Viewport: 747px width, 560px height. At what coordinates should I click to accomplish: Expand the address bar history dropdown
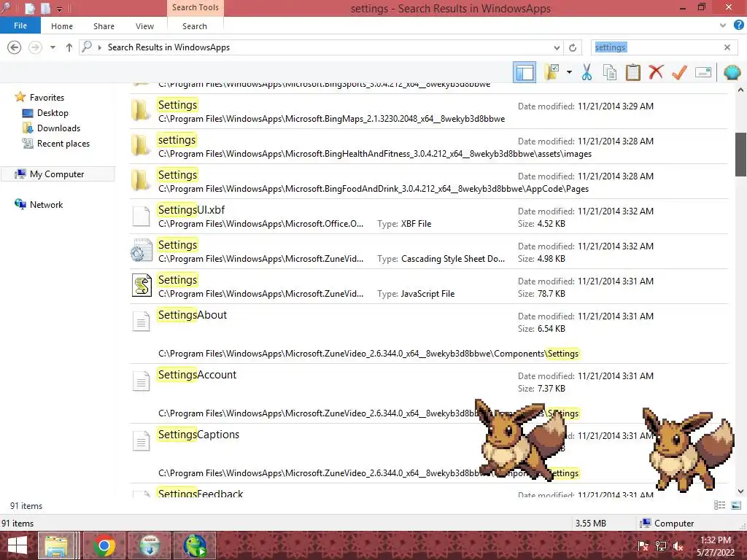[x=557, y=47]
